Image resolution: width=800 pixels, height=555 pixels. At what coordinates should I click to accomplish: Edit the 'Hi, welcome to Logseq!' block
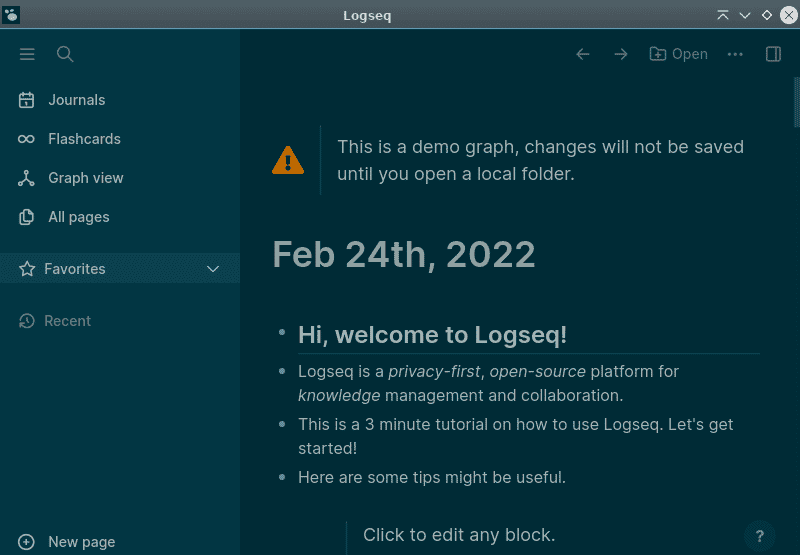pyautogui.click(x=433, y=335)
